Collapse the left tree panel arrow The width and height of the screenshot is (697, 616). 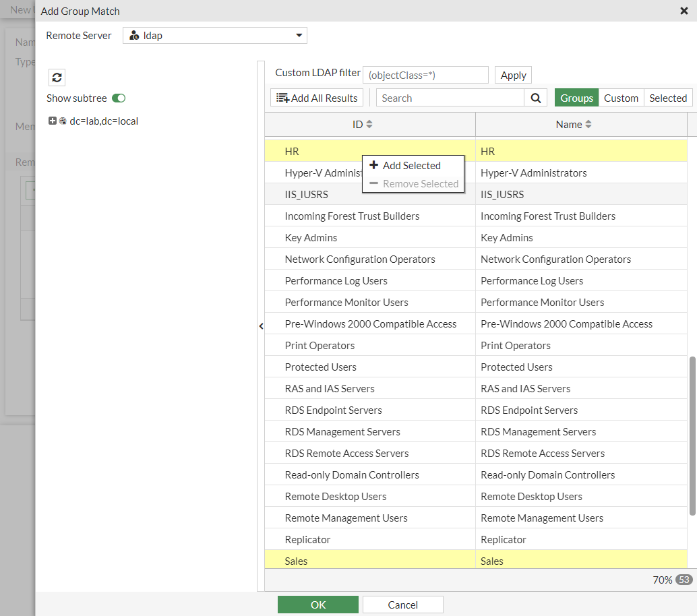pos(261,326)
